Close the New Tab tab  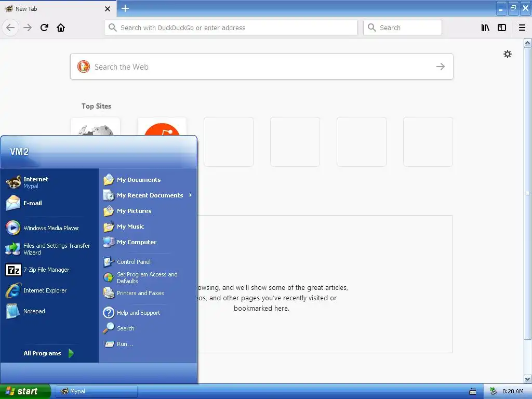pos(107,9)
